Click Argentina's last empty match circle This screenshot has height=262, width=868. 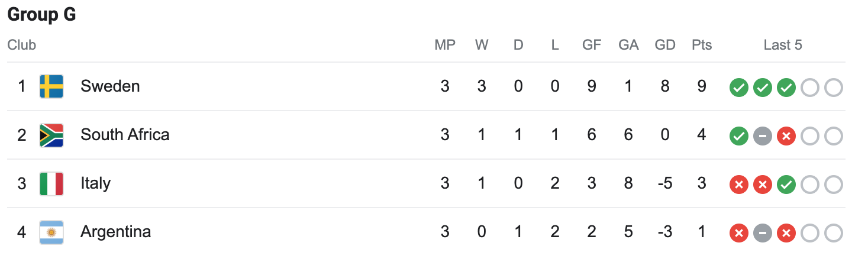(x=833, y=234)
